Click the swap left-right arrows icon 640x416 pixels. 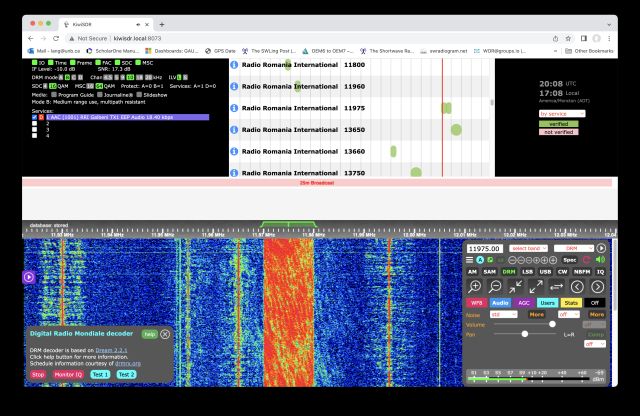[x=556, y=287]
